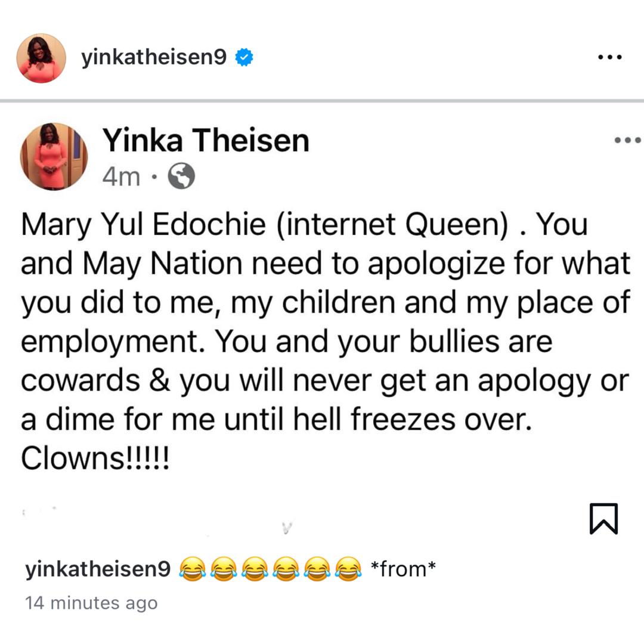The image size is (644, 644).
Task: Open the three-dot menu beside yinkatheisen9 header
Action: pyautogui.click(x=609, y=57)
